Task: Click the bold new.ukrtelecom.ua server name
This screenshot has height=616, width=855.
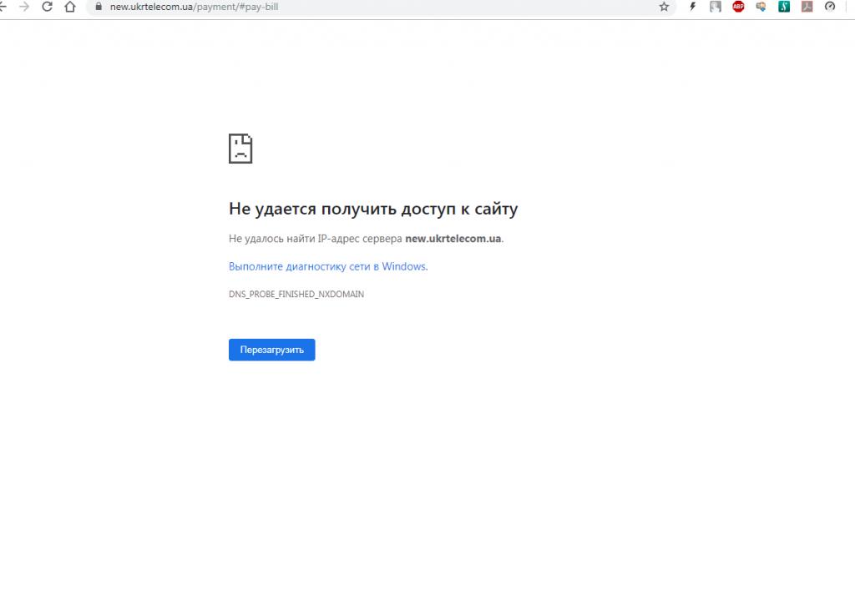Action: coord(453,239)
